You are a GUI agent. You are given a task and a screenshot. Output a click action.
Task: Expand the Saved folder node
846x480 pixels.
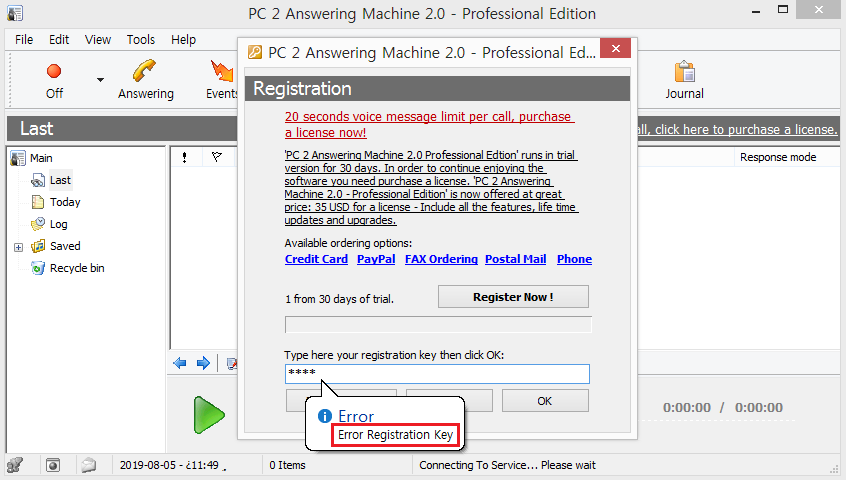click(18, 247)
